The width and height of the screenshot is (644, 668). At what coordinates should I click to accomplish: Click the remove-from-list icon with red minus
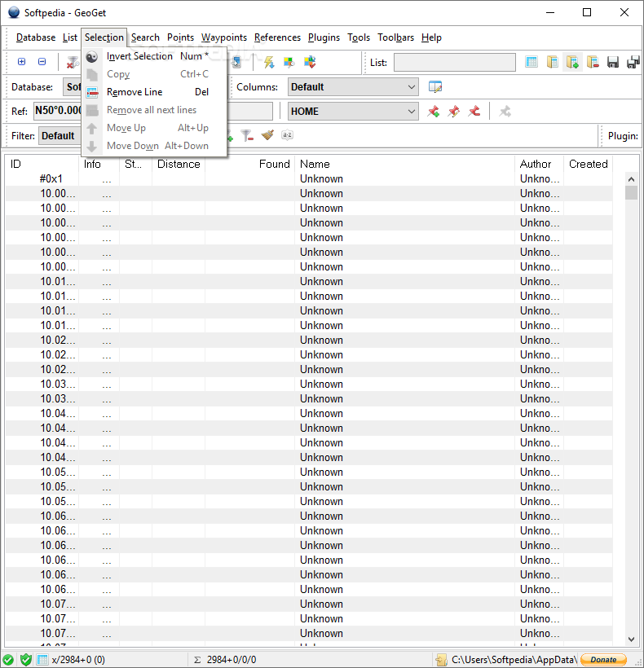point(593,62)
